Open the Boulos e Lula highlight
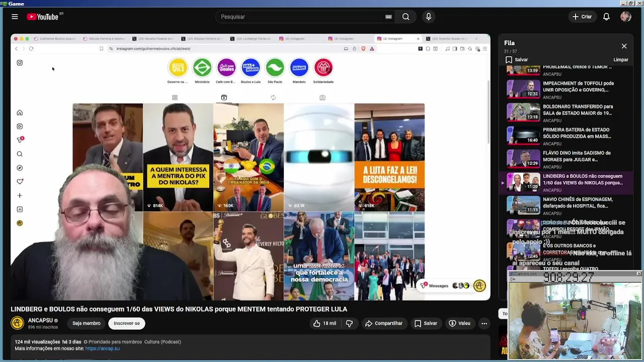Viewport: 644px width, 362px height. pos(251,67)
